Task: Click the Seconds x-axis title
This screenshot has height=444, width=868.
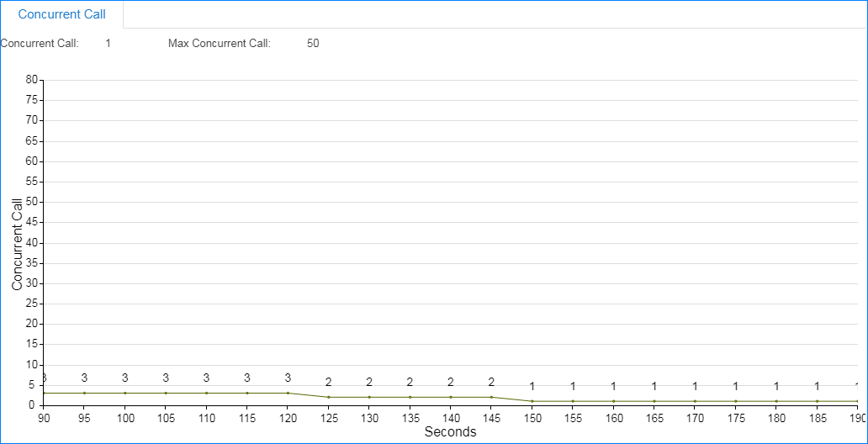Action: tap(450, 432)
